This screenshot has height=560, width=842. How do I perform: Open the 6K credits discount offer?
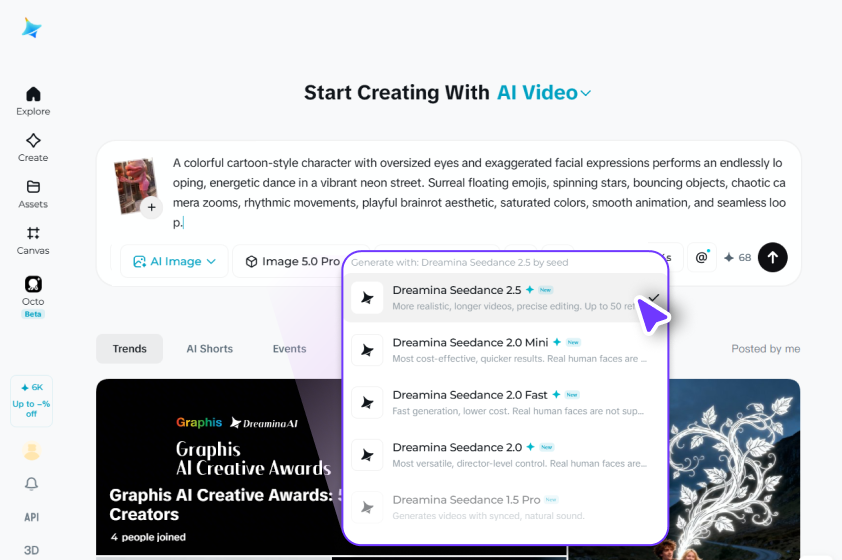tap(31, 401)
